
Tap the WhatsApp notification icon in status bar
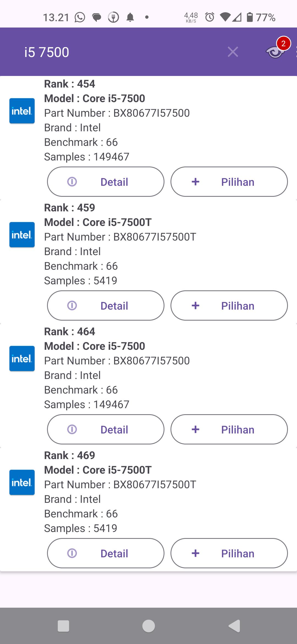coord(80,17)
